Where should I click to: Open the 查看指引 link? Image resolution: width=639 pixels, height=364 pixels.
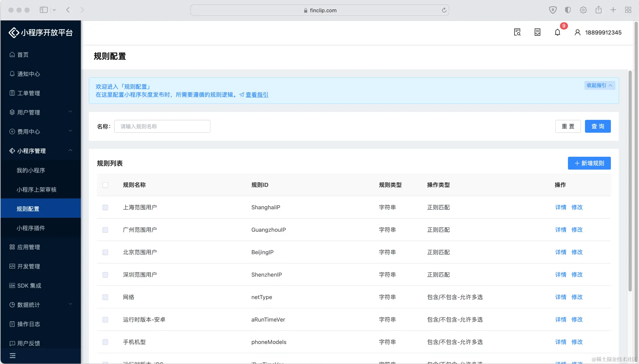[257, 95]
